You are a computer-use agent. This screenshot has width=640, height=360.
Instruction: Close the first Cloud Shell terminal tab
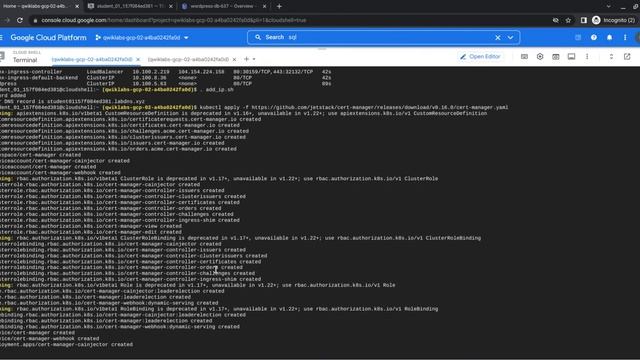(138, 60)
